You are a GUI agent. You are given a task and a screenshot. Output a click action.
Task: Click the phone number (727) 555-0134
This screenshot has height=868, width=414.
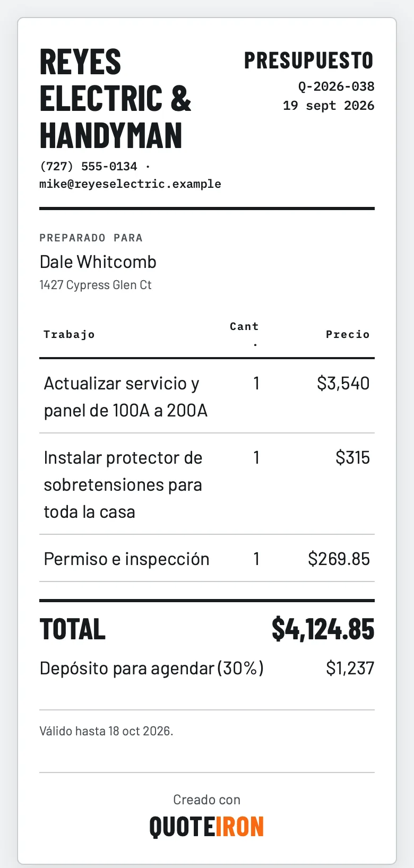coord(88,167)
